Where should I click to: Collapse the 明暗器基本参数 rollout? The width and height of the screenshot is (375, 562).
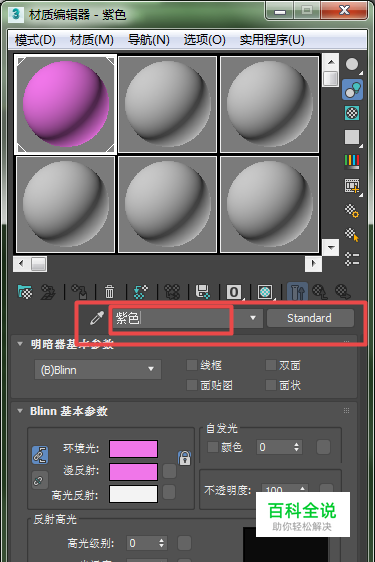pyautogui.click(x=20, y=344)
